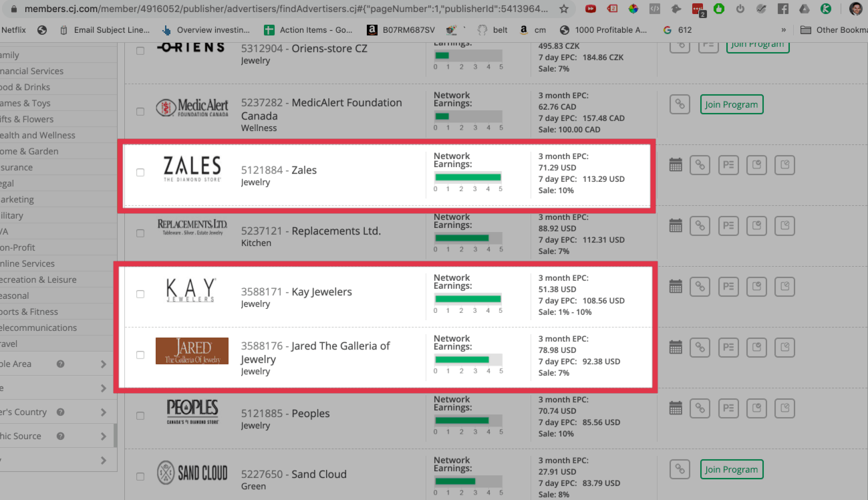Open product catalog icon for Zales
This screenshot has width=868, height=500.
tap(728, 165)
